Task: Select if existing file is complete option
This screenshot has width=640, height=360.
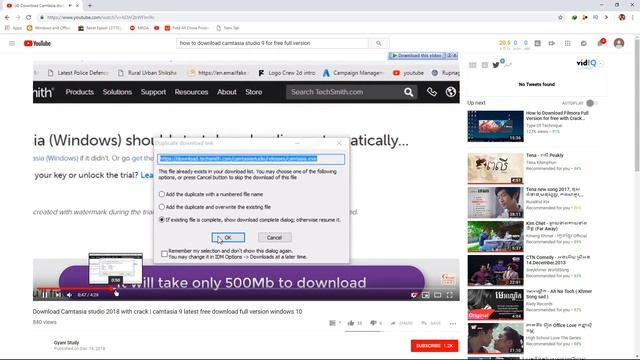Action: tap(162, 220)
